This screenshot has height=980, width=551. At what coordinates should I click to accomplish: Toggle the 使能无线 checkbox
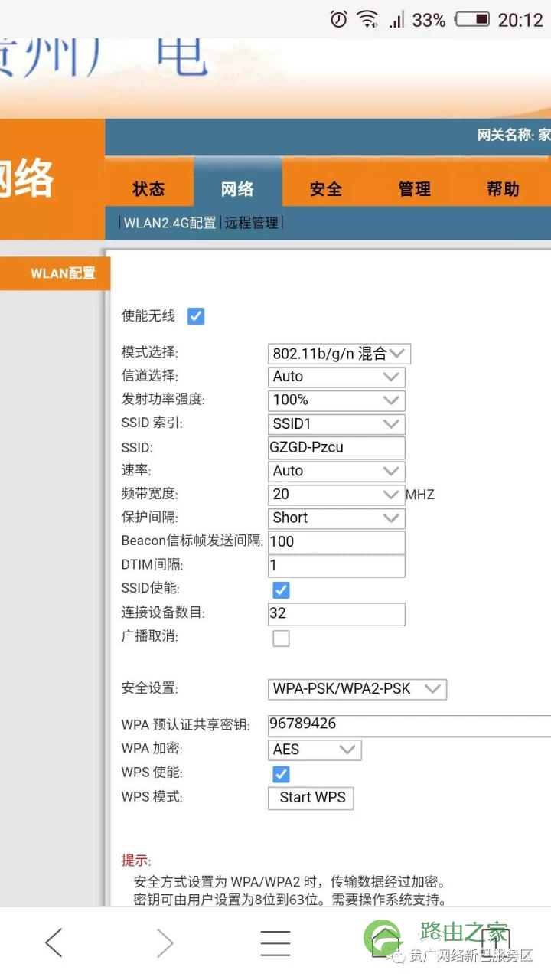196,316
